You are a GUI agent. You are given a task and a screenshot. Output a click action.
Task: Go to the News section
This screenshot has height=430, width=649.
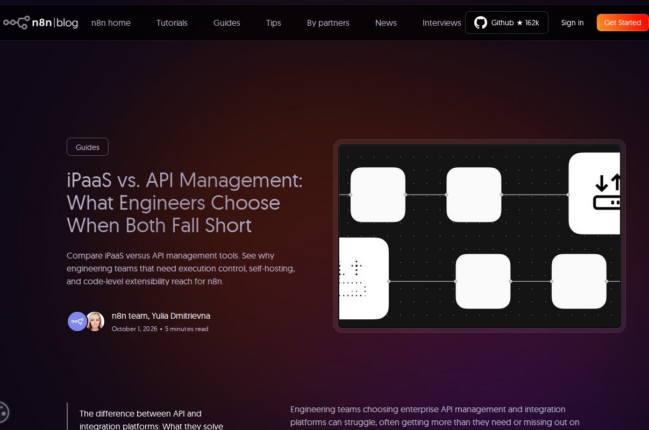(386, 23)
